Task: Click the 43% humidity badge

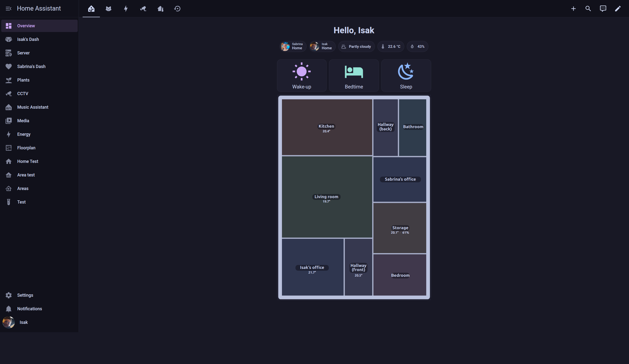Action: click(x=417, y=46)
